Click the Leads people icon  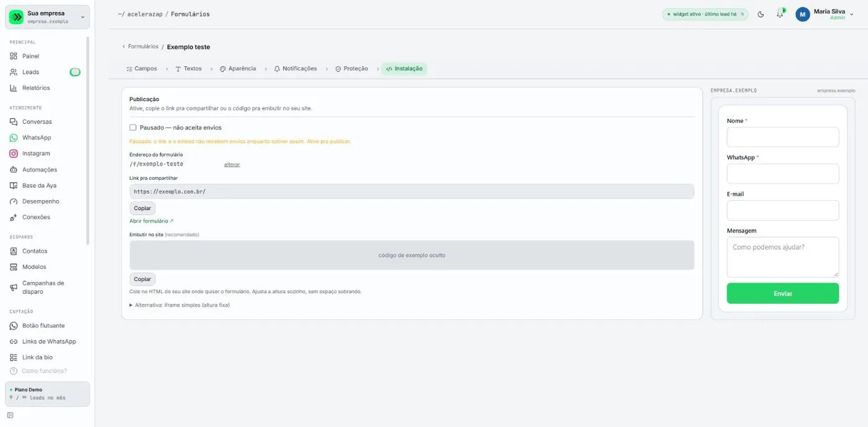(14, 72)
